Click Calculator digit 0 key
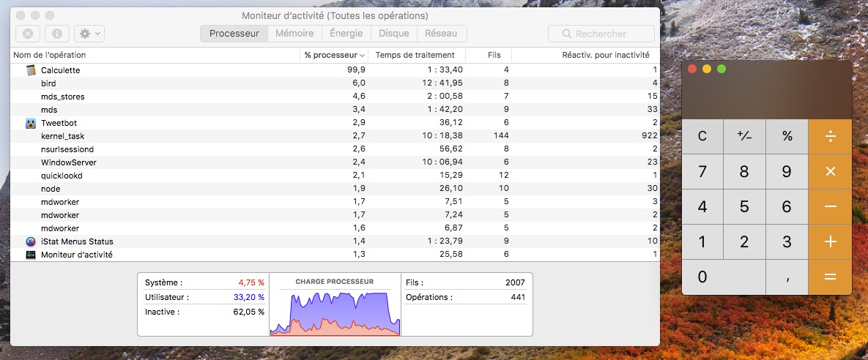868x360 pixels. tap(724, 277)
